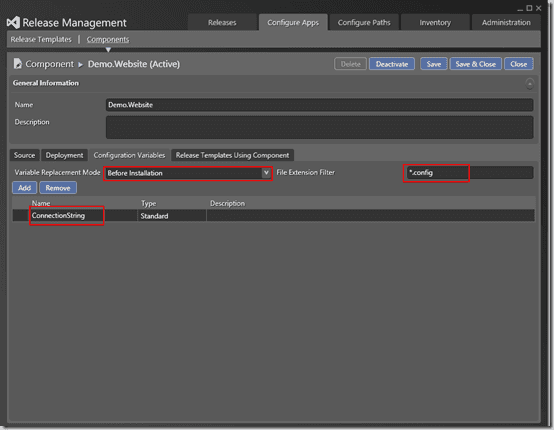Click the Component document icon
Screen dimensions: 554x430
point(17,64)
